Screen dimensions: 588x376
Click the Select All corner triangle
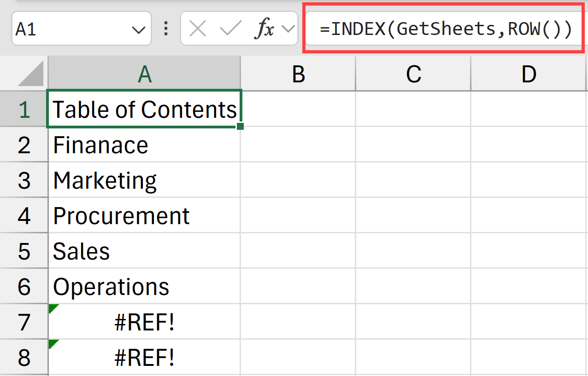point(30,74)
